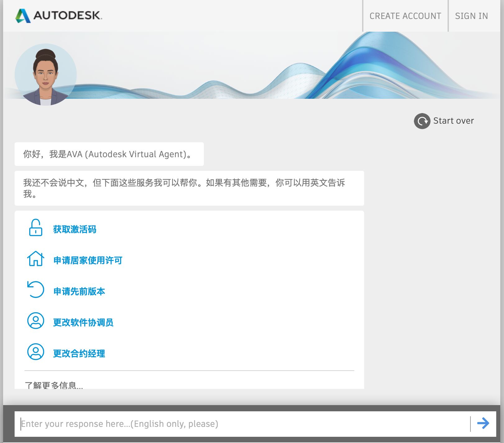Click the 了解更多信息 text

coord(54,385)
